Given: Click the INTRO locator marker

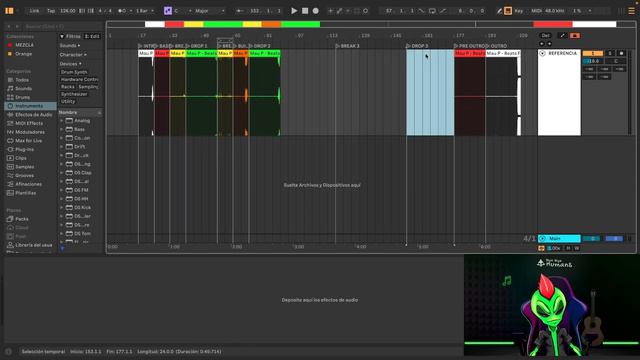Looking at the screenshot, I should click(x=147, y=46).
